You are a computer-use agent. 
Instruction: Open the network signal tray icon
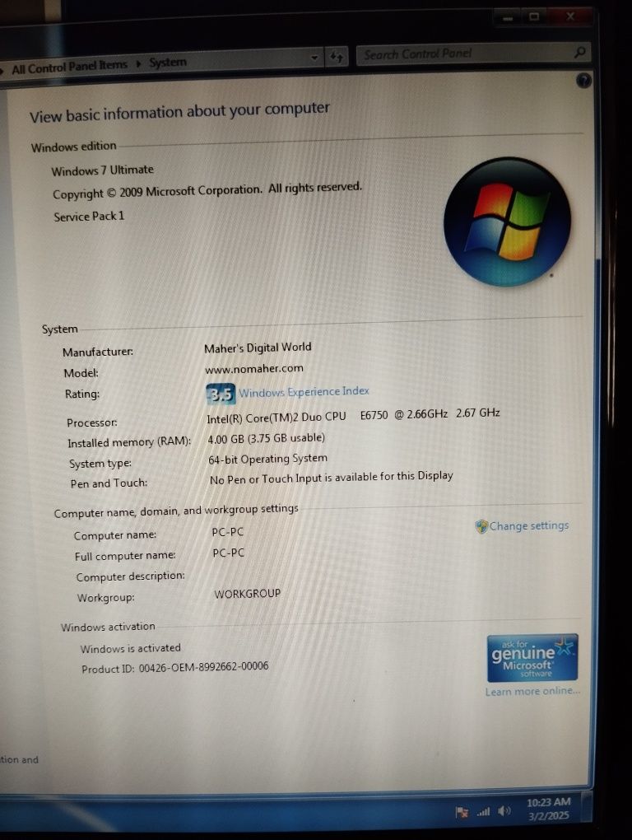click(x=483, y=812)
